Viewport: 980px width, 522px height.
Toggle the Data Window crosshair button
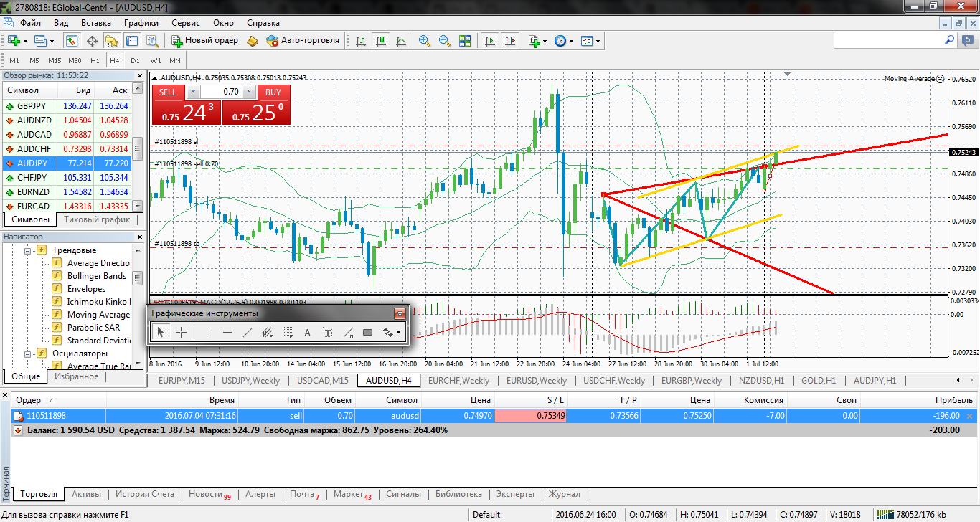coord(92,41)
